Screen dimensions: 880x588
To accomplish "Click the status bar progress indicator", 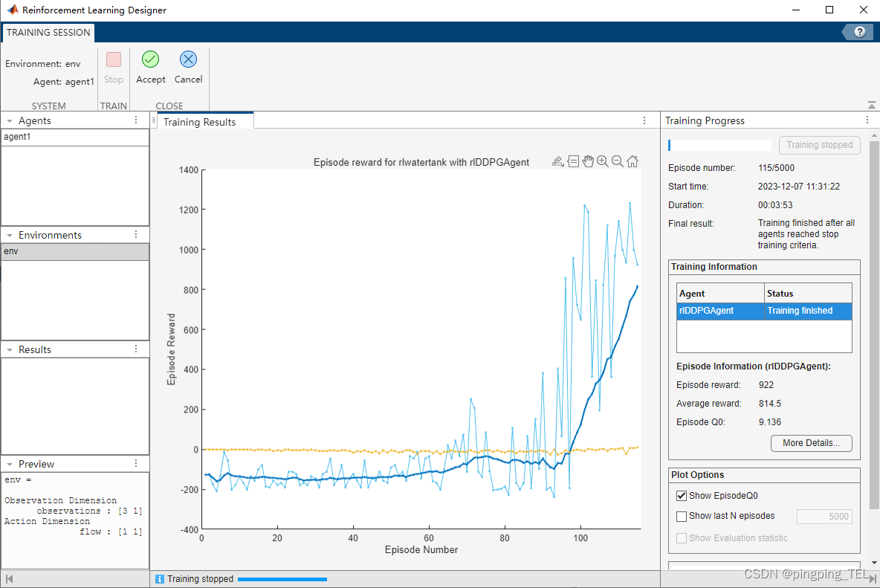I will tap(282, 579).
